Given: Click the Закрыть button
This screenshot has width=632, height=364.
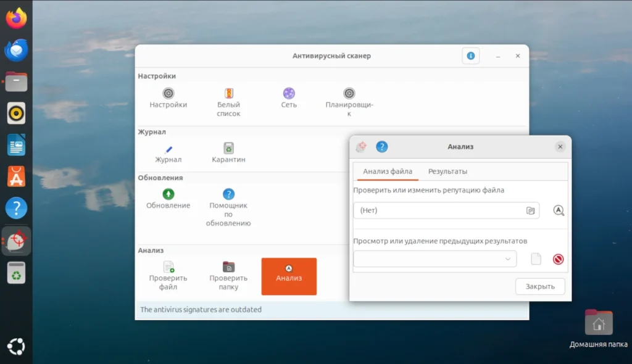Looking at the screenshot, I should click(540, 287).
